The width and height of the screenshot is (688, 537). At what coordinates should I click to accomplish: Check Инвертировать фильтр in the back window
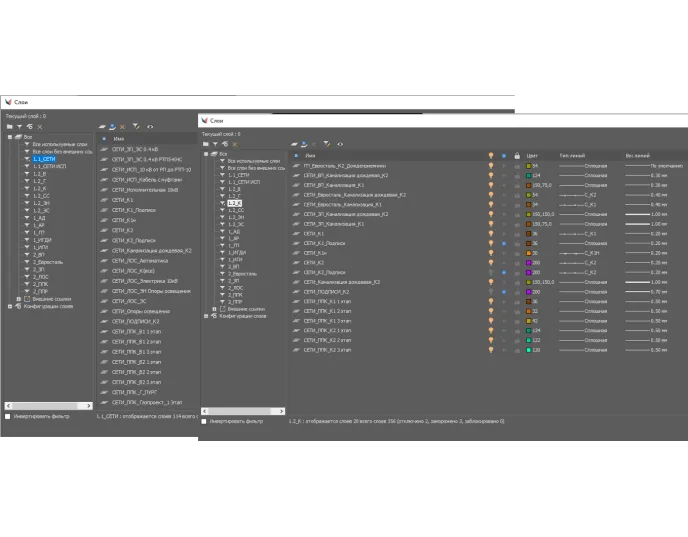coord(9,416)
